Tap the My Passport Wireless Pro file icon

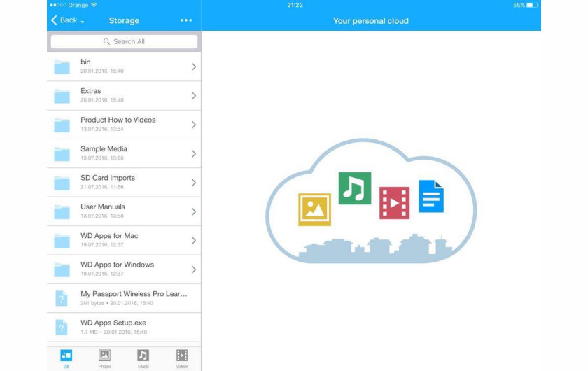click(x=62, y=299)
